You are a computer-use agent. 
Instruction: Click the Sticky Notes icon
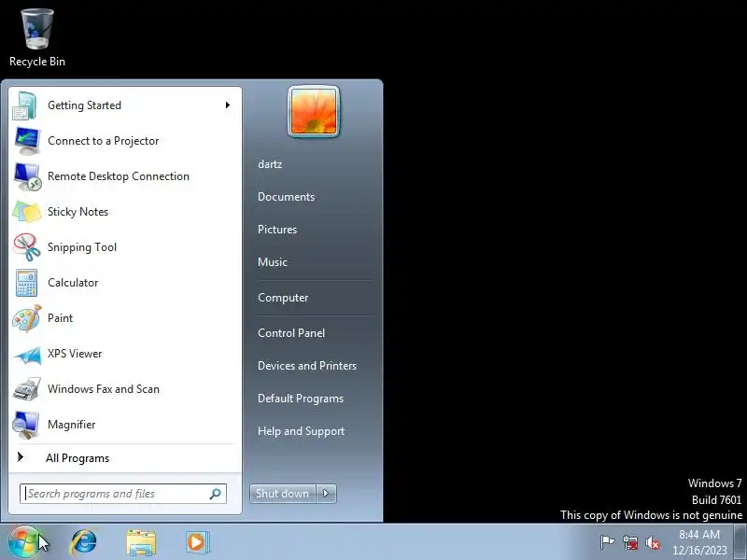27,212
